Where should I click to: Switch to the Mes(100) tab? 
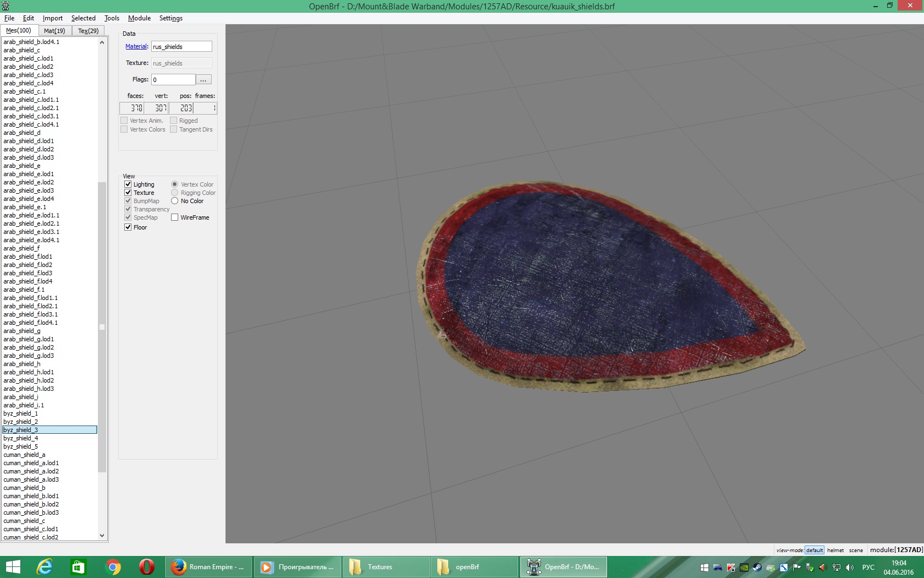(19, 30)
